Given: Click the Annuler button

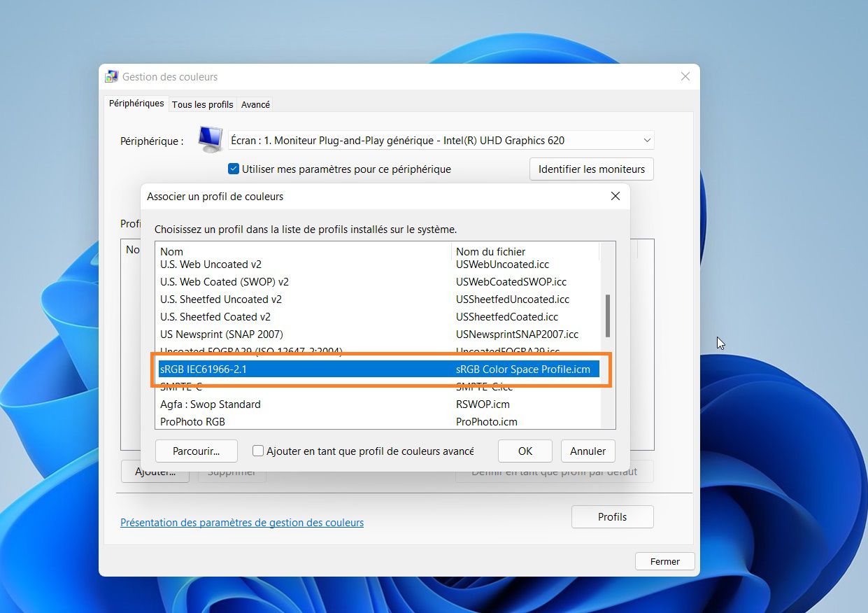Looking at the screenshot, I should 588,451.
